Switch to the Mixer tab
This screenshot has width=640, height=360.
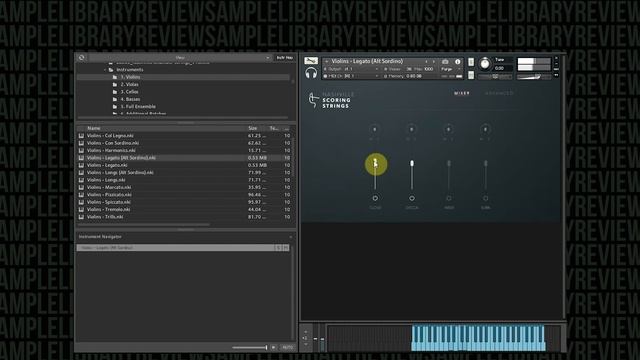coord(462,93)
